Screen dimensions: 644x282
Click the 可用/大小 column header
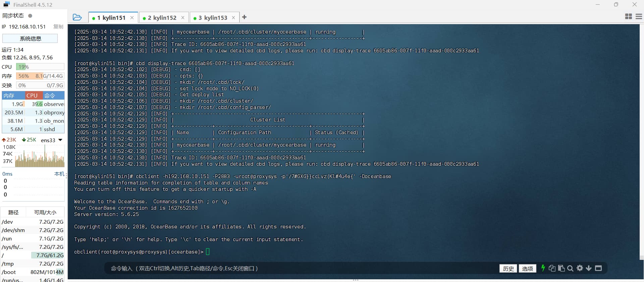click(45, 212)
